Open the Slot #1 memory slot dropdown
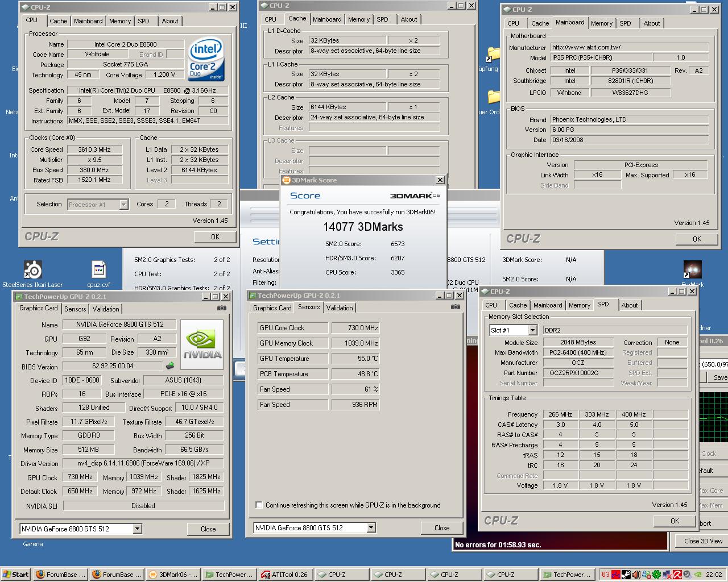The height and width of the screenshot is (582, 728). click(532, 330)
